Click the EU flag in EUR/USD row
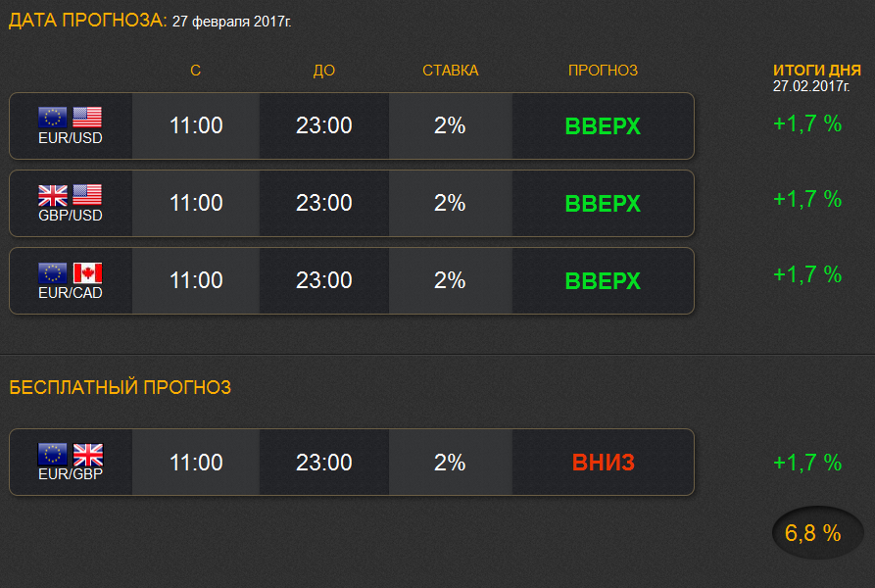 [53, 118]
